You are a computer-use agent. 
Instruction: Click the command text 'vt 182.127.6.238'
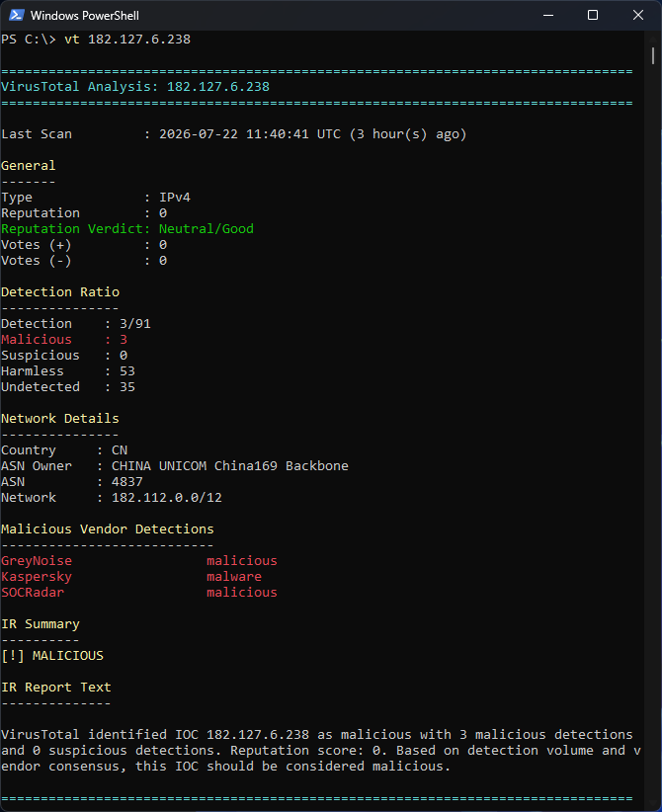[127, 40]
